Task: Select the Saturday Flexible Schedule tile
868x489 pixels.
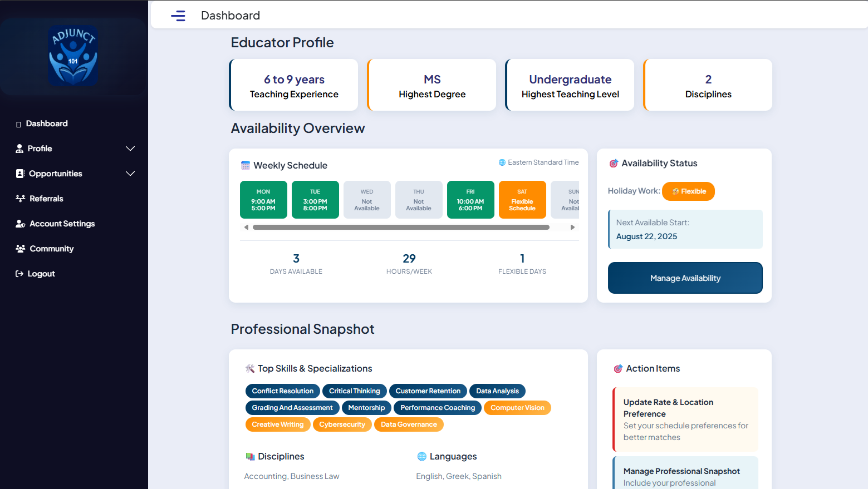Action: click(x=522, y=200)
